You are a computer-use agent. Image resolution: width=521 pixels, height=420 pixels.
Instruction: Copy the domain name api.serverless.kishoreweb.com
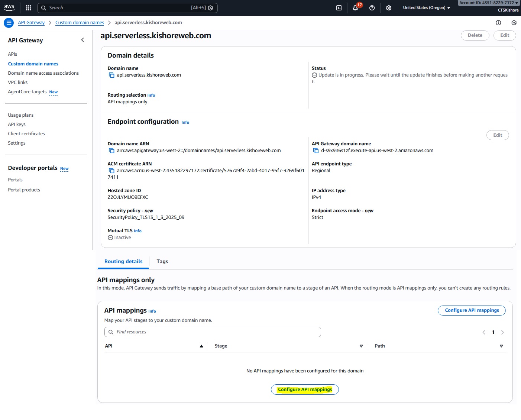pyautogui.click(x=111, y=75)
